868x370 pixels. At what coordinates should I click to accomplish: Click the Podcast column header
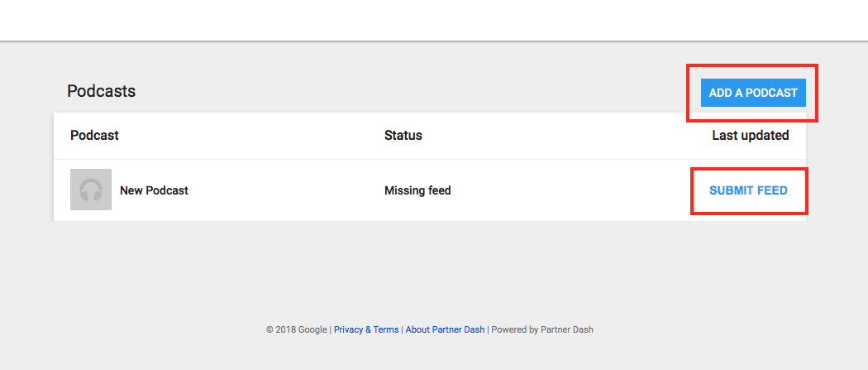(94, 135)
